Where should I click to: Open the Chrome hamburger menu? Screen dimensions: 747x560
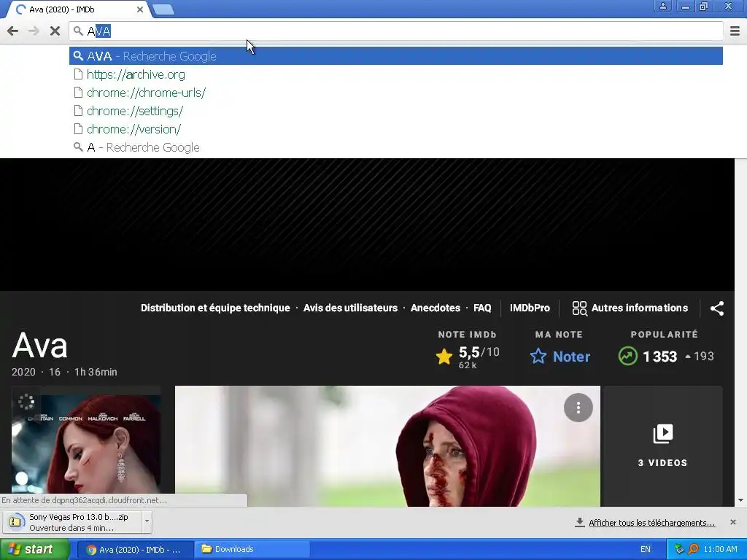point(735,31)
